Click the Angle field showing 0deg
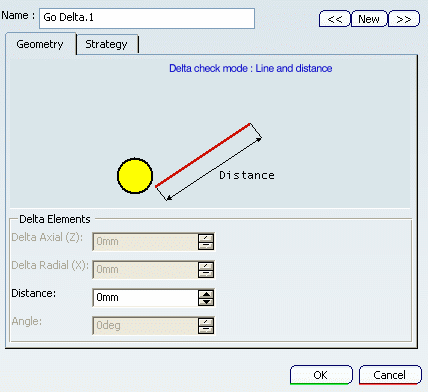This screenshot has height=392, width=428. [x=145, y=325]
